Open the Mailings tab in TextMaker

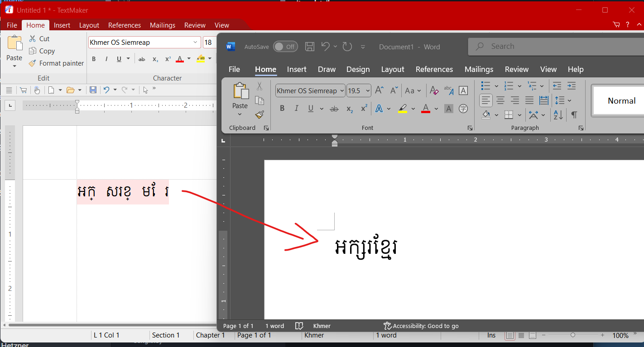[x=162, y=25]
